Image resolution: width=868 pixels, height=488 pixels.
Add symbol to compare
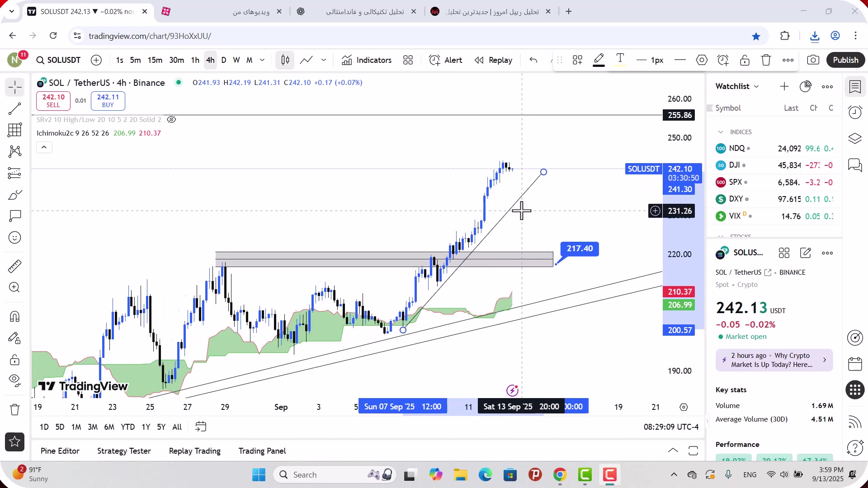pyautogui.click(x=96, y=60)
